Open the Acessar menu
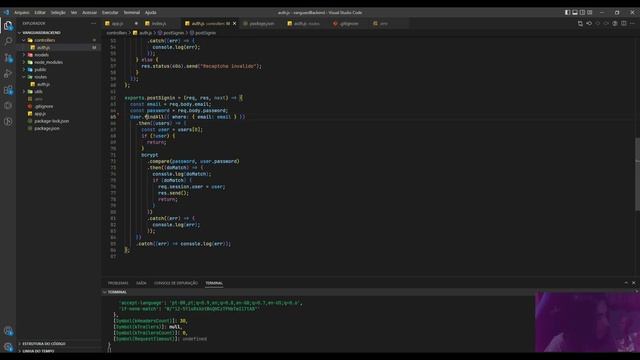Viewport: 640px width, 360px height. tap(89, 13)
